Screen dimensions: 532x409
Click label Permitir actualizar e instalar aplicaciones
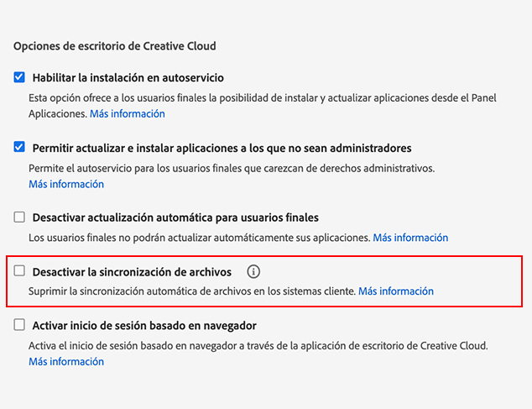pos(222,148)
